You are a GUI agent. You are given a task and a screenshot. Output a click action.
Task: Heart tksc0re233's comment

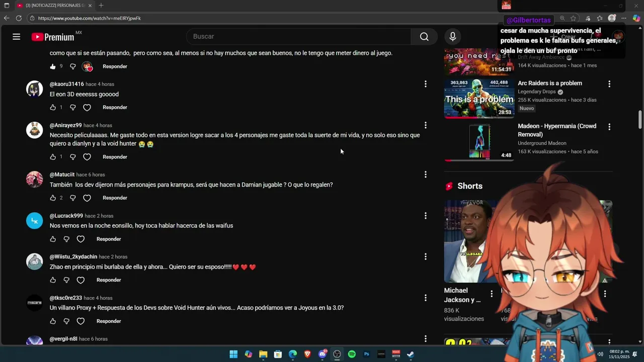(x=80, y=321)
